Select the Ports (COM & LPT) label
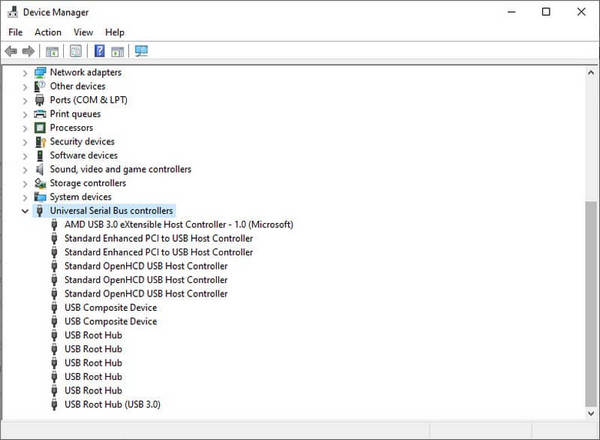Screen dimensions: 600x440 click(x=88, y=100)
